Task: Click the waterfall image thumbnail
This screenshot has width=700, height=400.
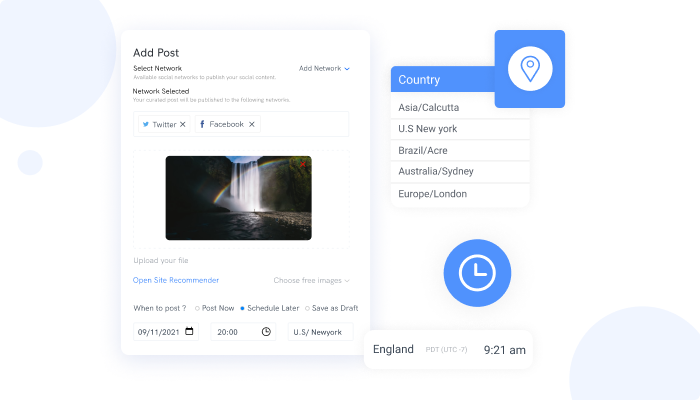Action: point(238,198)
